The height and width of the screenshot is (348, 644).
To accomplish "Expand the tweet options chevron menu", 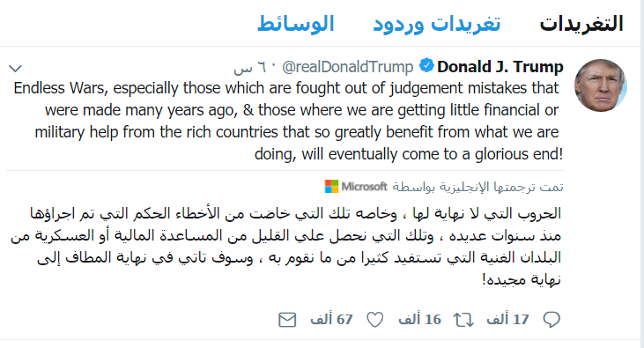I will pos(15,68).
